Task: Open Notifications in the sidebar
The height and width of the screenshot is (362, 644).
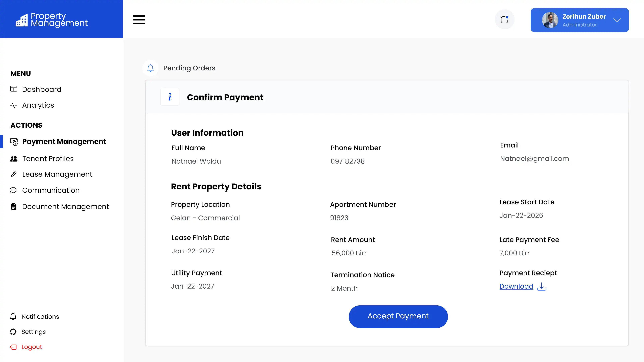Action: click(40, 317)
